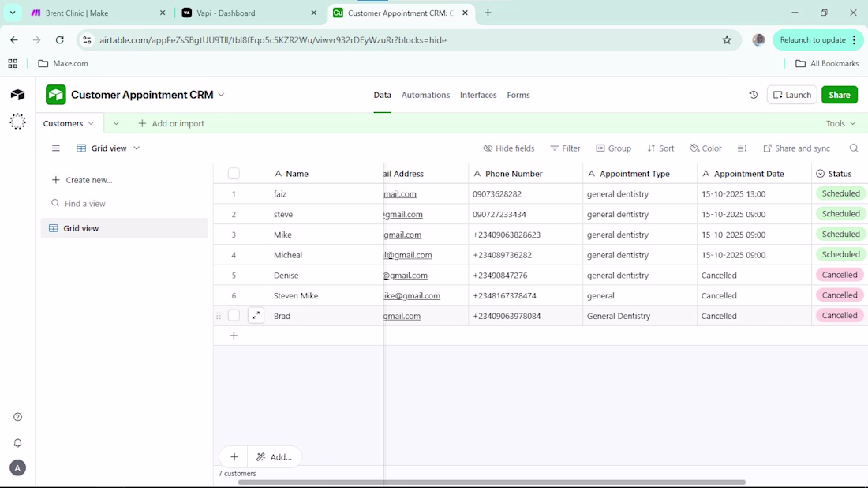
Task: Open the Chrome tab search chevron
Action: pos(12,13)
